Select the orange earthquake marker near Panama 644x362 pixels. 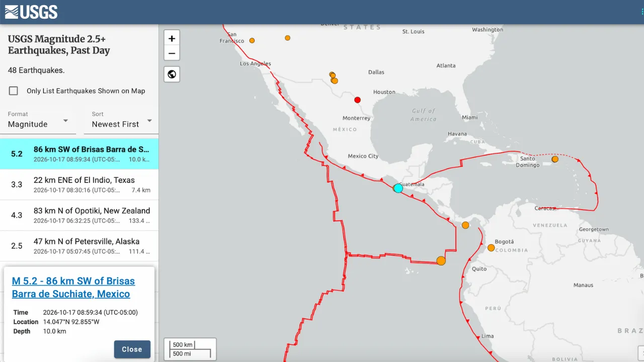(465, 225)
